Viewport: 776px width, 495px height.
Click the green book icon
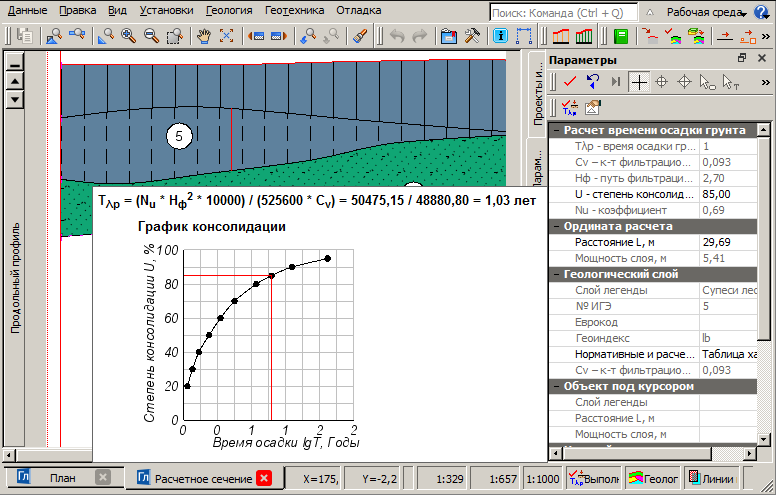click(x=622, y=35)
